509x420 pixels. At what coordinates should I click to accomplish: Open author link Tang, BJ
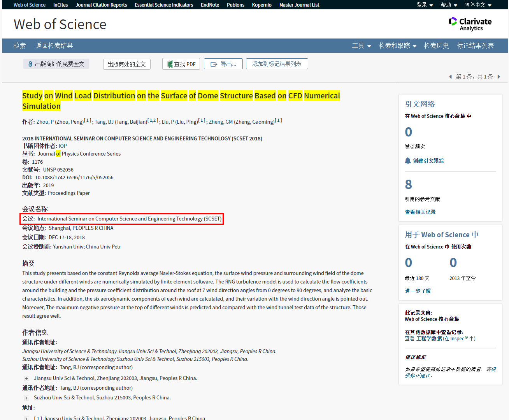coord(104,122)
